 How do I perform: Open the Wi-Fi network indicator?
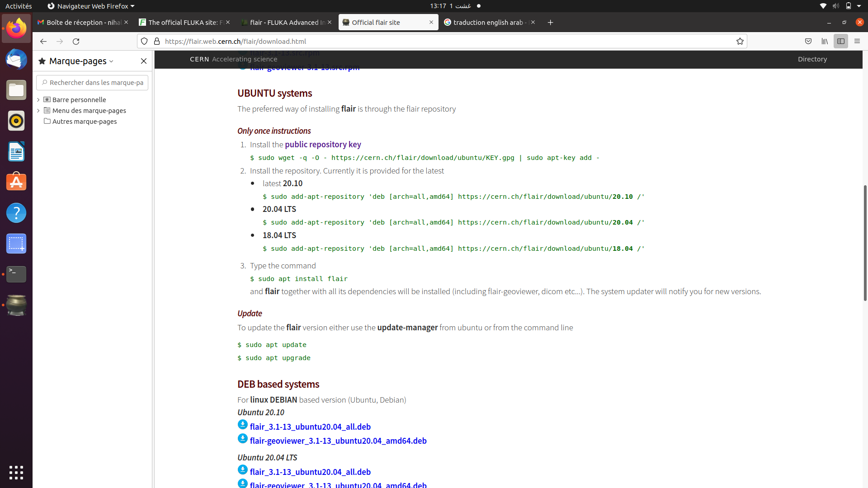(823, 6)
